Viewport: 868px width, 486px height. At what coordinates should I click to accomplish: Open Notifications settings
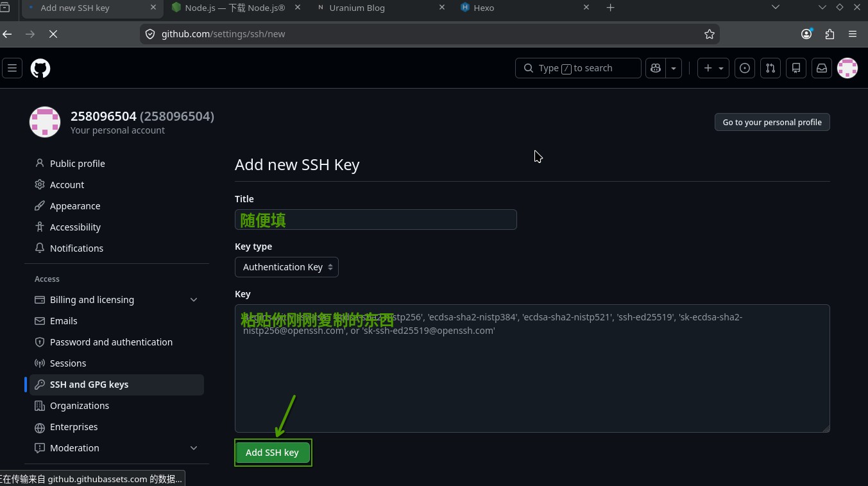pyautogui.click(x=117, y=248)
